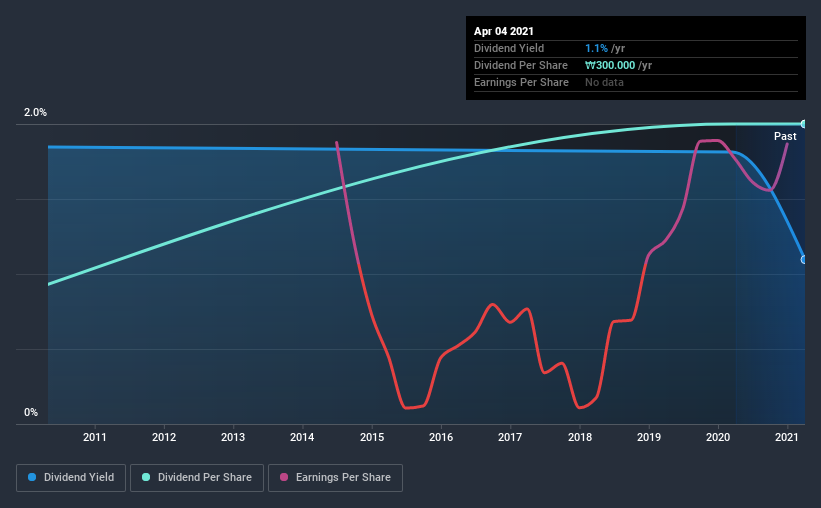Select the Dividend Per Share endpoint marker

pos(803,124)
